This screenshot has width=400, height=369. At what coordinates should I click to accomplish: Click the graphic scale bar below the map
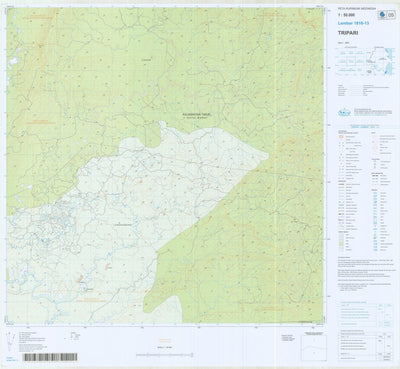[x=165, y=355]
